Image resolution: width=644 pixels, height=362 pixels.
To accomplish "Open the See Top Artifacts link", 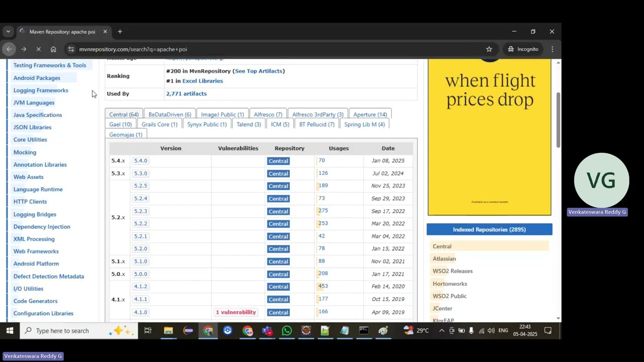I will pos(259,71).
